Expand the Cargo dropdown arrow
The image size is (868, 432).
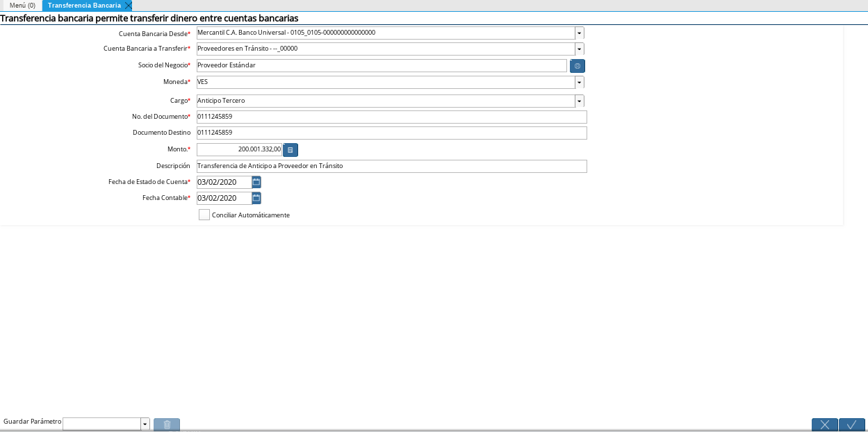coord(580,101)
